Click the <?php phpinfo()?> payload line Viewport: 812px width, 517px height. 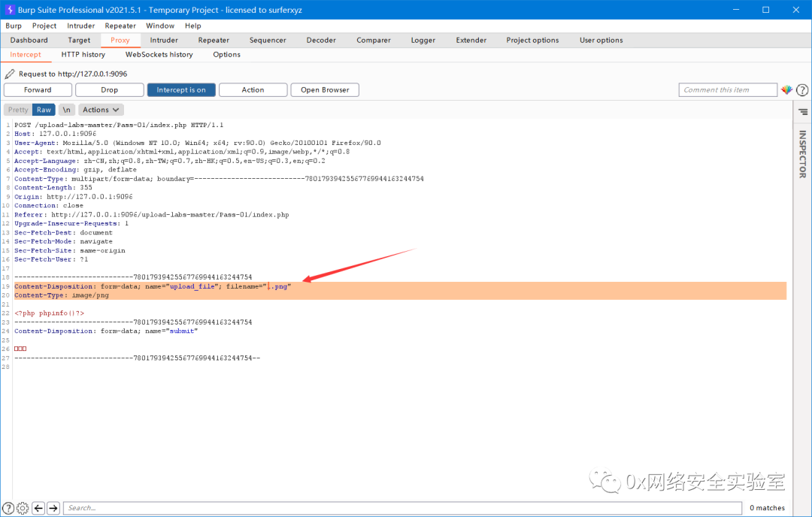click(49, 313)
